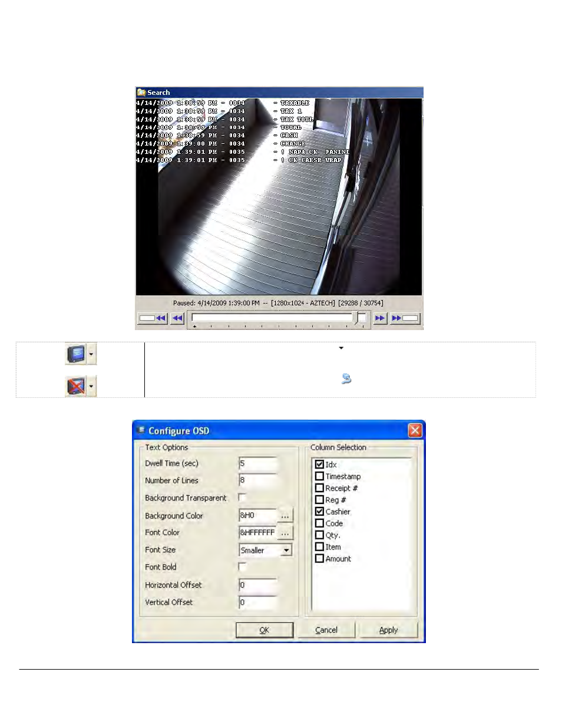Click the Configure OSD title bar icon
562x728 pixels.
pyautogui.click(x=141, y=430)
